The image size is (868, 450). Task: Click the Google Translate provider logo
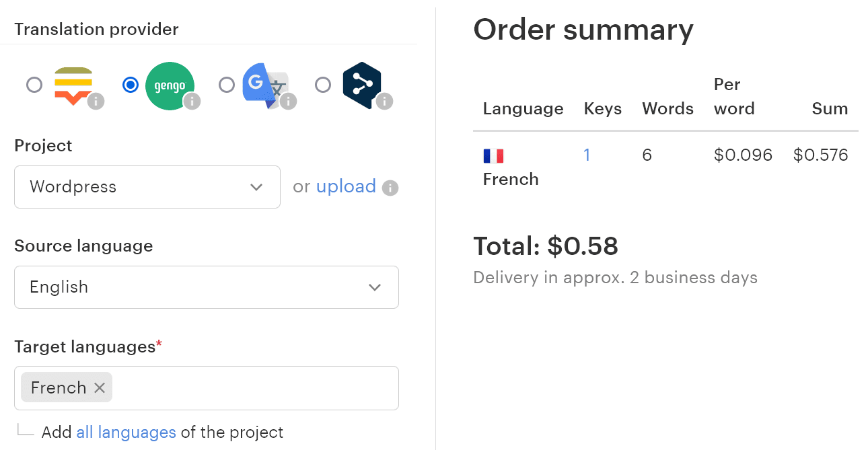264,85
